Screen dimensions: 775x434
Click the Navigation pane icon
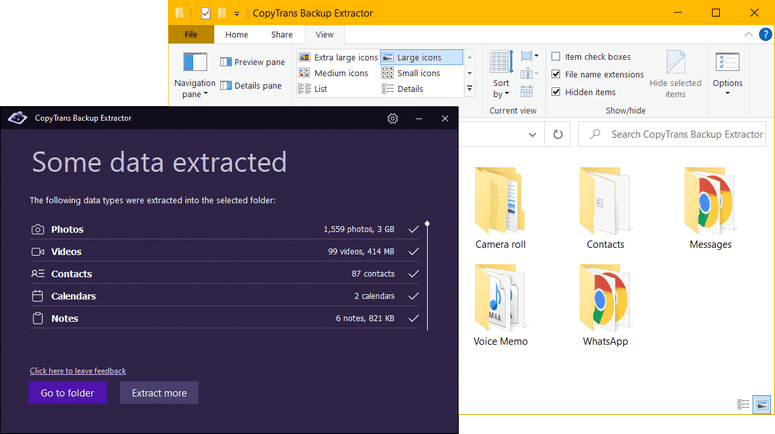pos(195,62)
